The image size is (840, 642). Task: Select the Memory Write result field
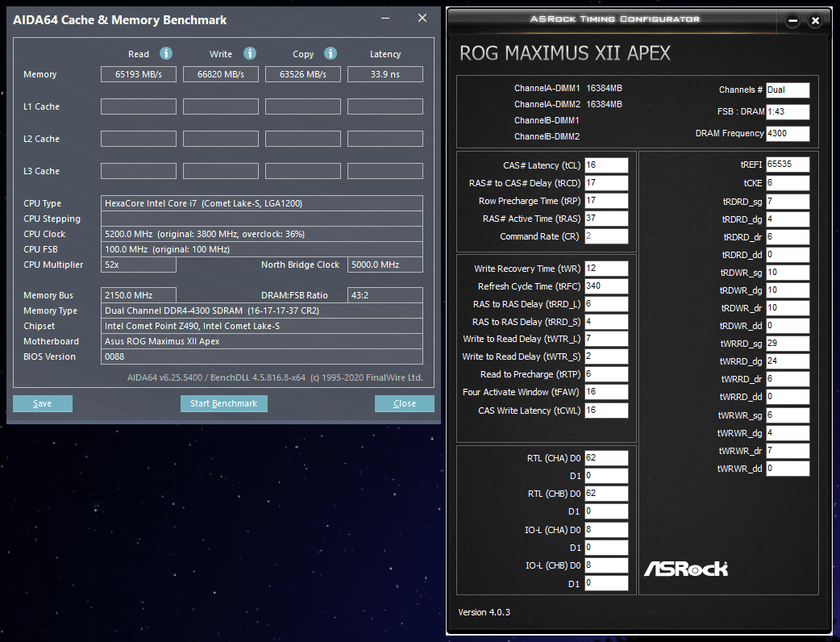click(221, 74)
